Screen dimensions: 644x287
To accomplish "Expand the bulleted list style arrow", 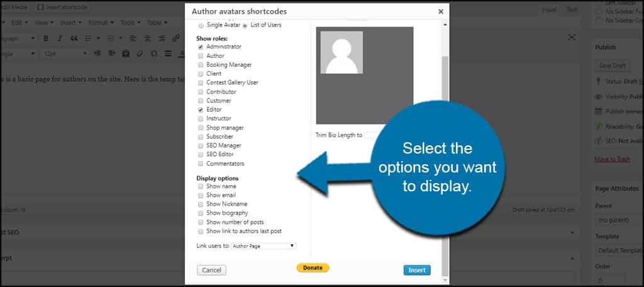I will [98, 38].
